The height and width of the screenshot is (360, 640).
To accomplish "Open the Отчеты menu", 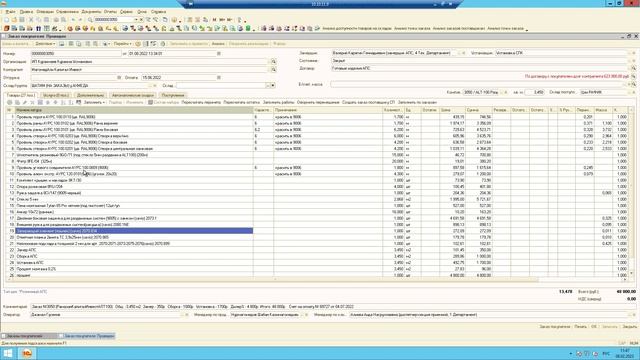I will click(x=110, y=12).
